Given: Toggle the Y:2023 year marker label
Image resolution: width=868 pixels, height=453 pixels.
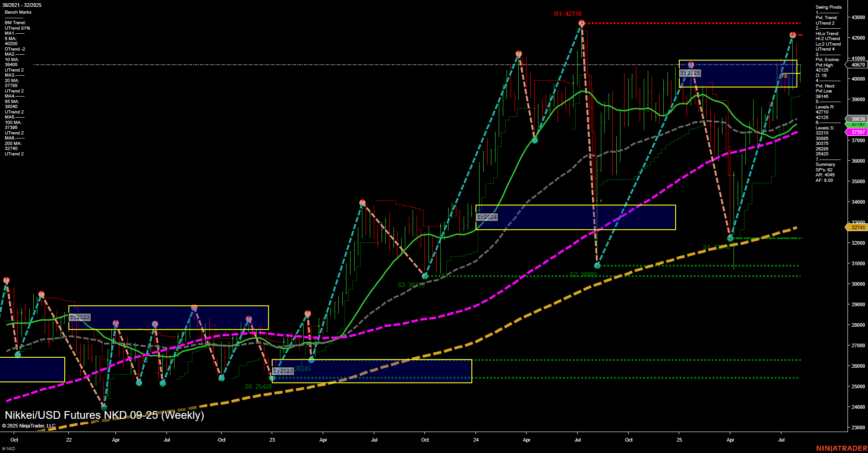Looking at the screenshot, I should pos(283,371).
